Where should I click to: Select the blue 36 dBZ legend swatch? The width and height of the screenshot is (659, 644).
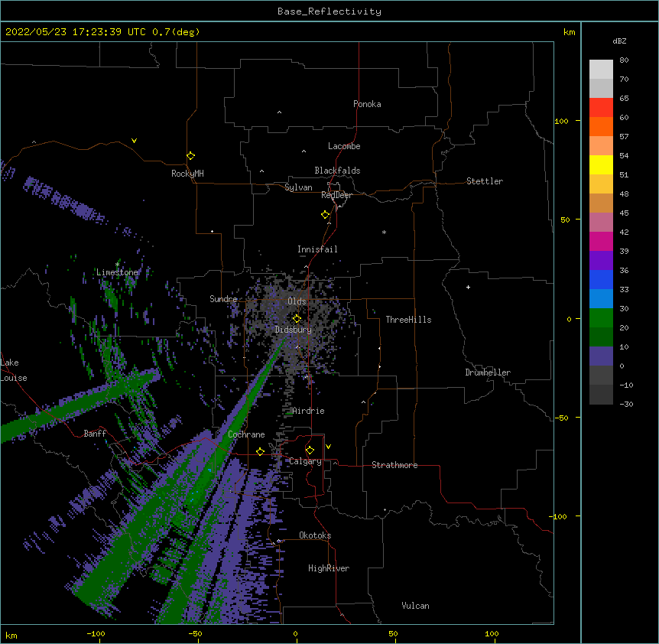[x=601, y=279]
